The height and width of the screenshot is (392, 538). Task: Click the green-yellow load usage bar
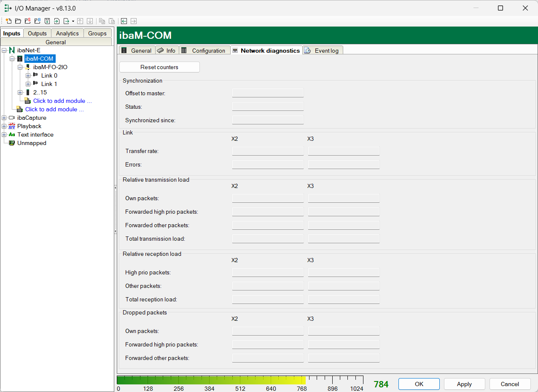[211, 380]
